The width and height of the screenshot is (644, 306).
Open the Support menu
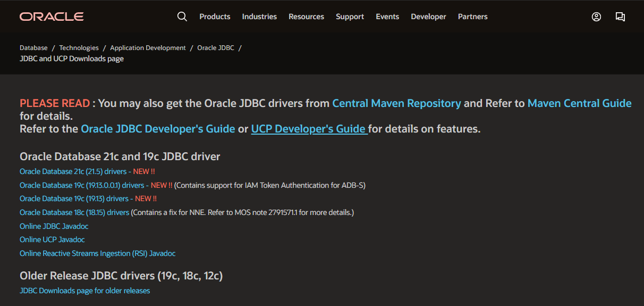pos(350,16)
